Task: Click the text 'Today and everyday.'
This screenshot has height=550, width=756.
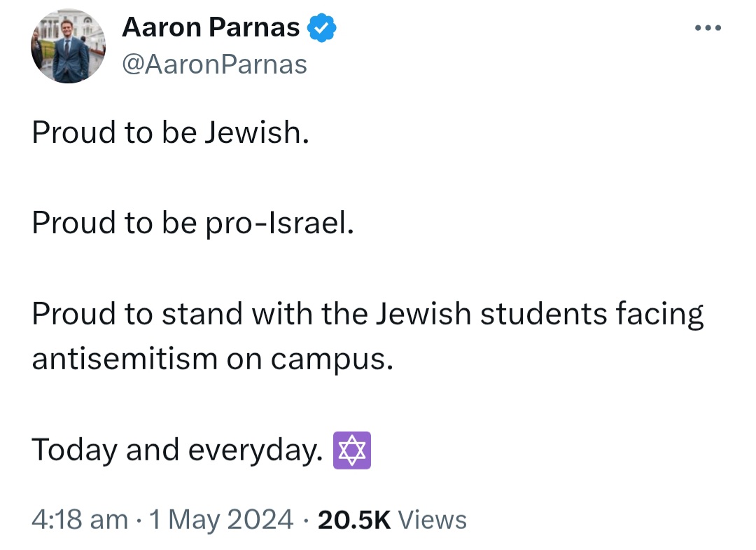Action: pyautogui.click(x=177, y=451)
